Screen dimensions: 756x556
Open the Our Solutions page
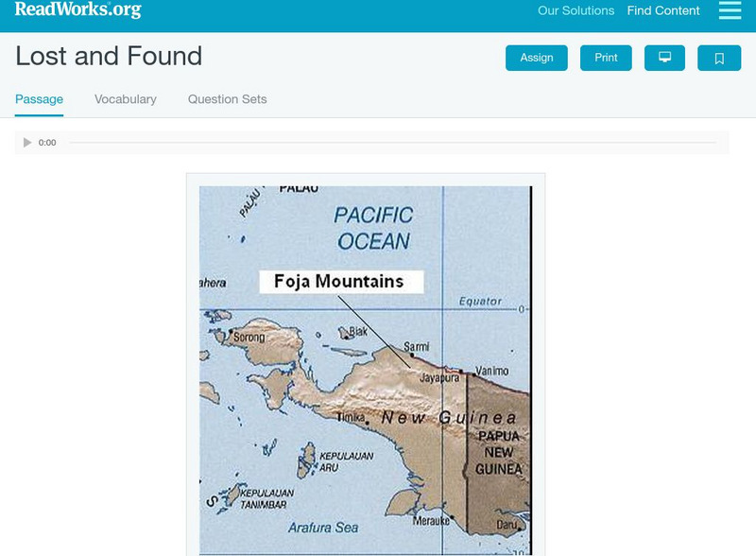pyautogui.click(x=575, y=11)
